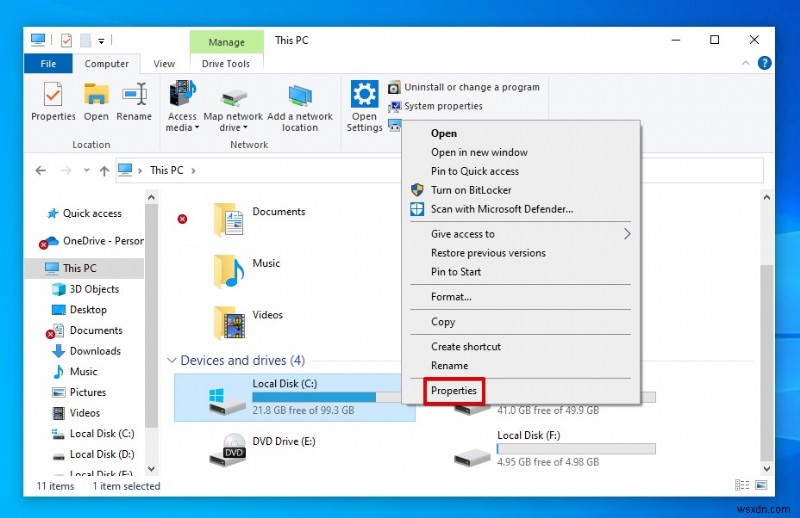Open the File tab
800x518 pixels.
tap(48, 64)
